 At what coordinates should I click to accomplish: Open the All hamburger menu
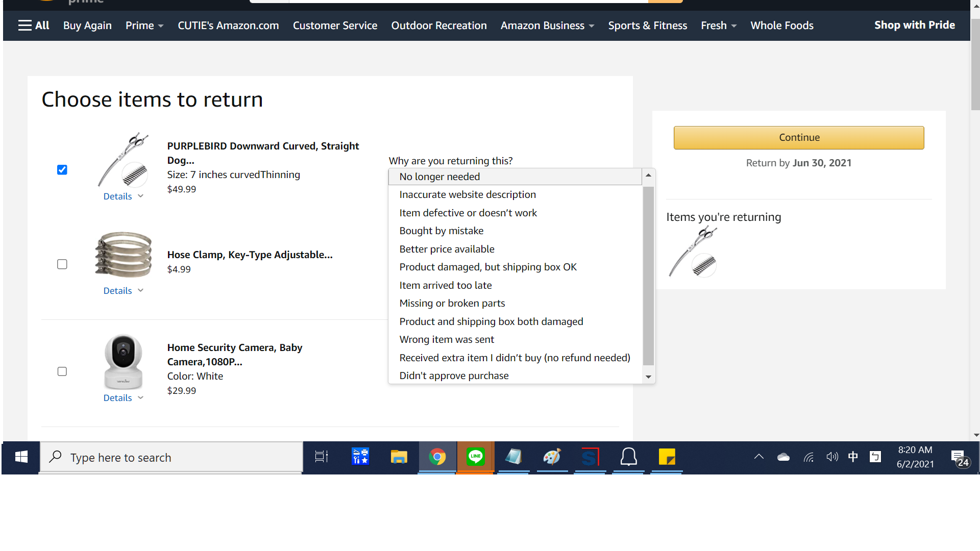(34, 26)
